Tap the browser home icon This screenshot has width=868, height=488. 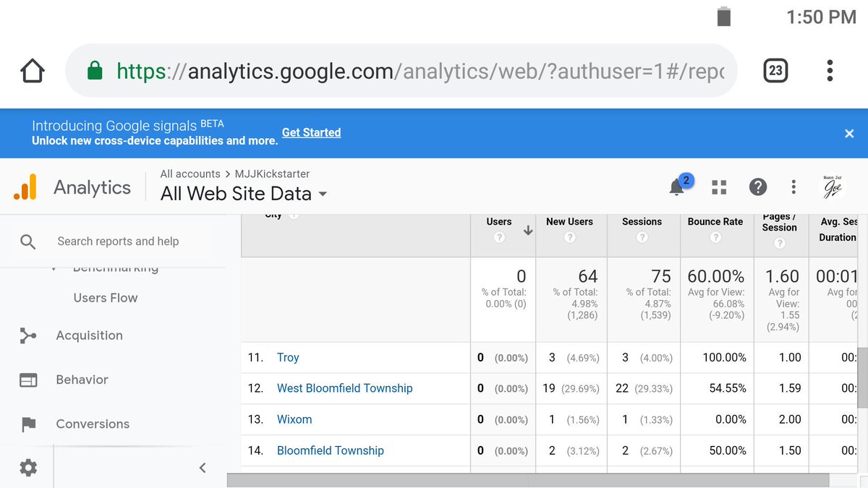(33, 71)
